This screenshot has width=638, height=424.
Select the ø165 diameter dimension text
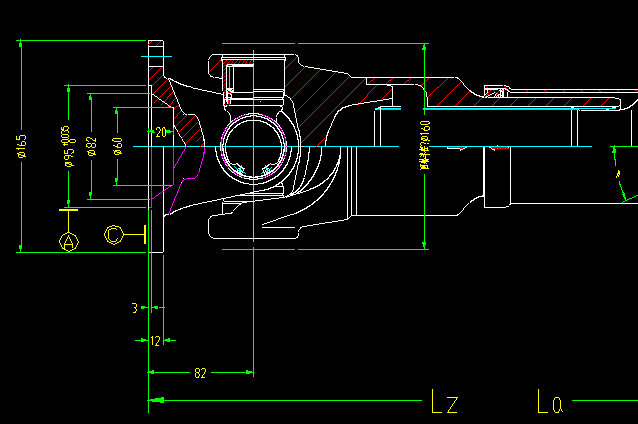pos(22,147)
